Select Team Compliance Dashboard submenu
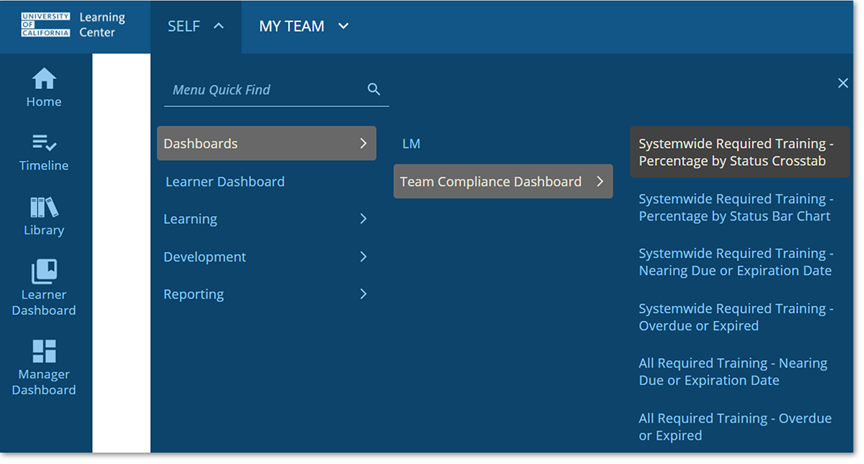864x464 pixels. point(503,181)
